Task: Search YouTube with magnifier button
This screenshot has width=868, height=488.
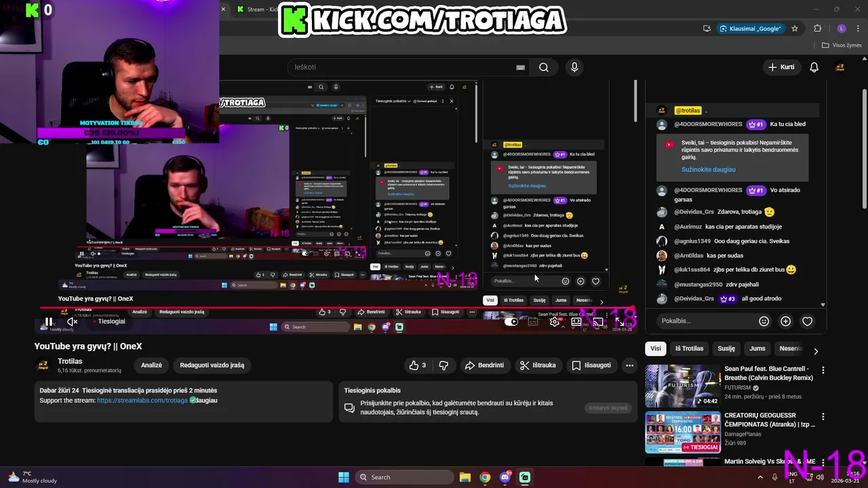Action: pyautogui.click(x=544, y=67)
